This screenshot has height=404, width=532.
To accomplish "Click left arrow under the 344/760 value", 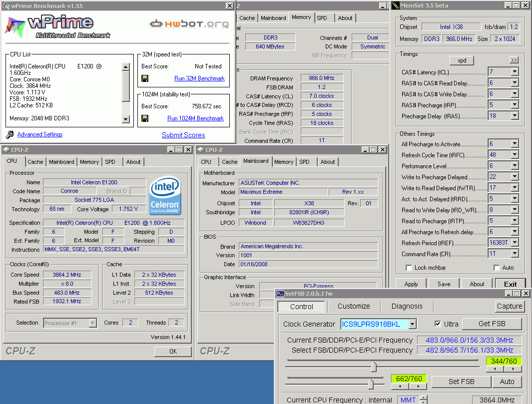I will [x=495, y=369].
